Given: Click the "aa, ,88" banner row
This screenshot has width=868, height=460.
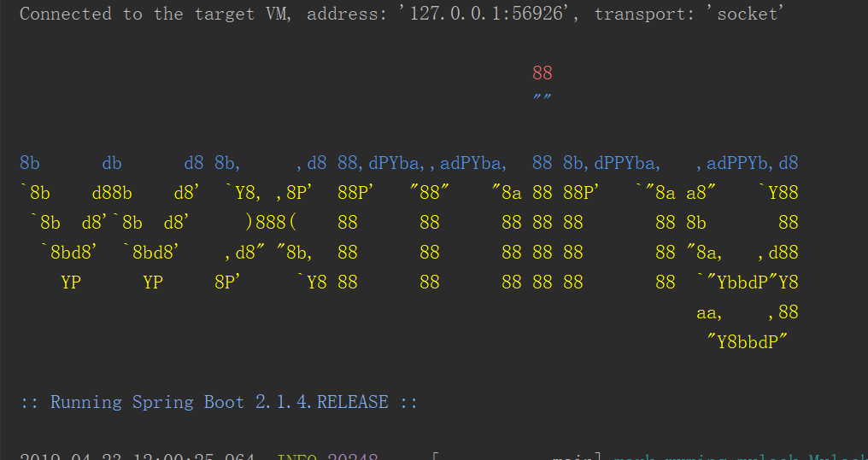Looking at the screenshot, I should 748,313.
